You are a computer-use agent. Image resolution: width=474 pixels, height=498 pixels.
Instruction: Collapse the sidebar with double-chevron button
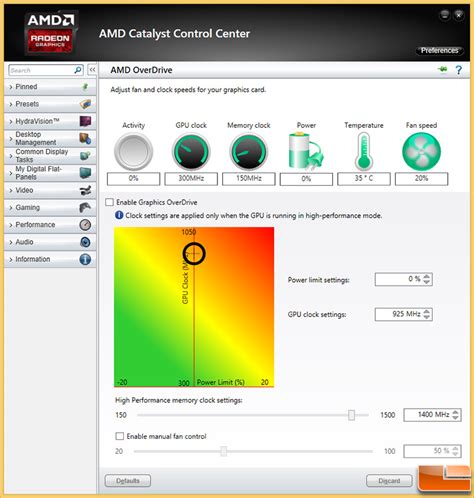pos(92,70)
